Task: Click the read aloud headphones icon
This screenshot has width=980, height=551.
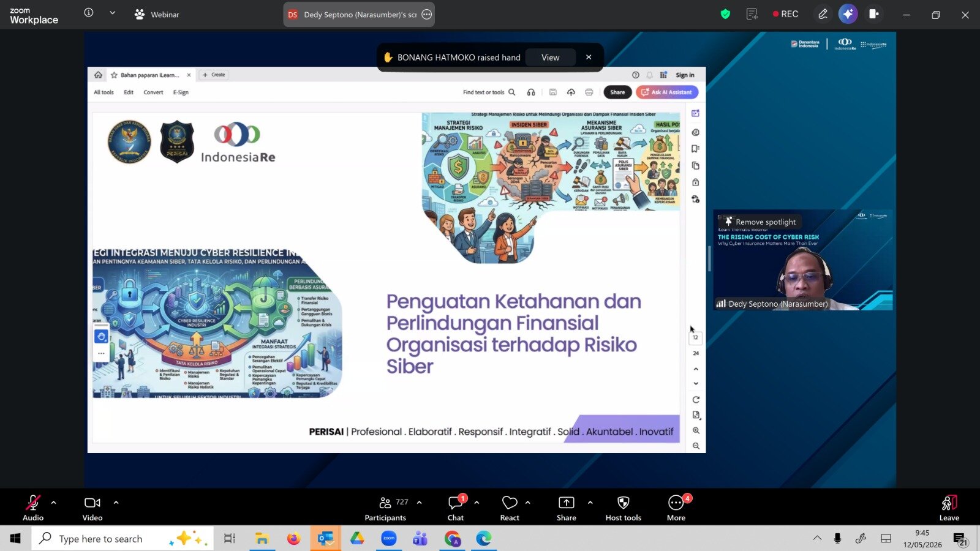Action: click(531, 92)
